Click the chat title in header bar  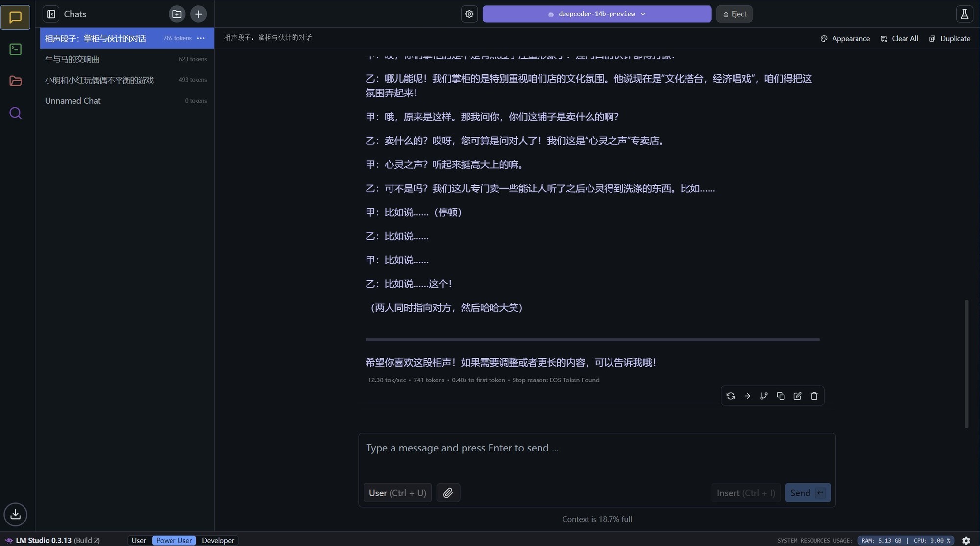click(x=268, y=38)
